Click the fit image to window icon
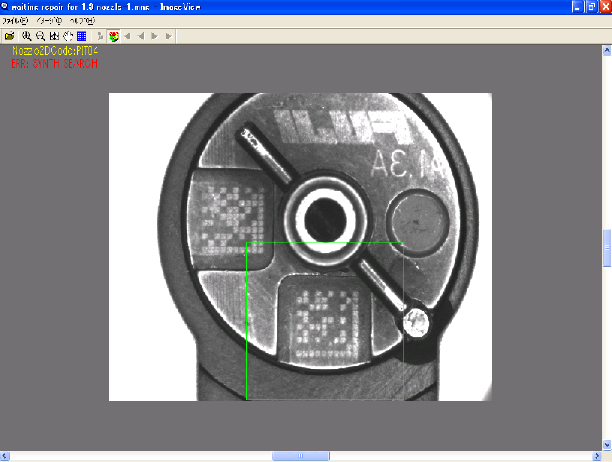612x462 pixels. pos(53,36)
